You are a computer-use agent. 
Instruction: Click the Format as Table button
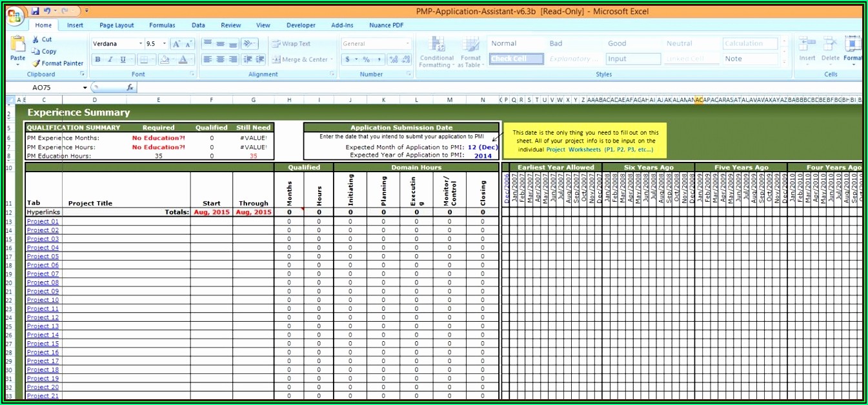tap(470, 52)
